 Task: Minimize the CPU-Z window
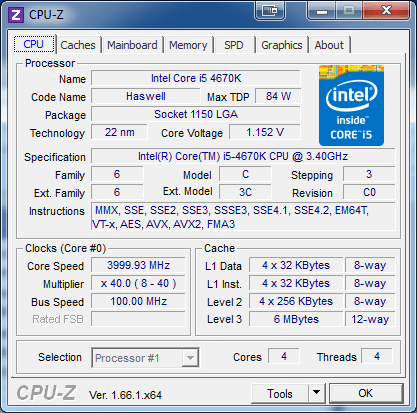(x=322, y=10)
